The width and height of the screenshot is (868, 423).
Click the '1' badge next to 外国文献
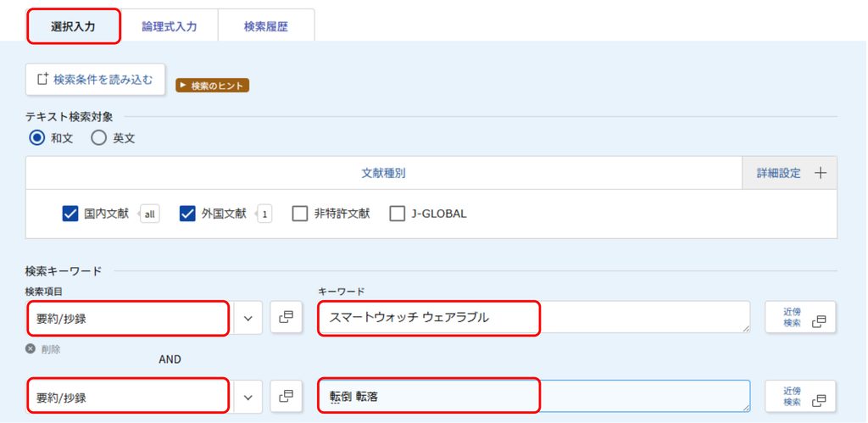264,214
